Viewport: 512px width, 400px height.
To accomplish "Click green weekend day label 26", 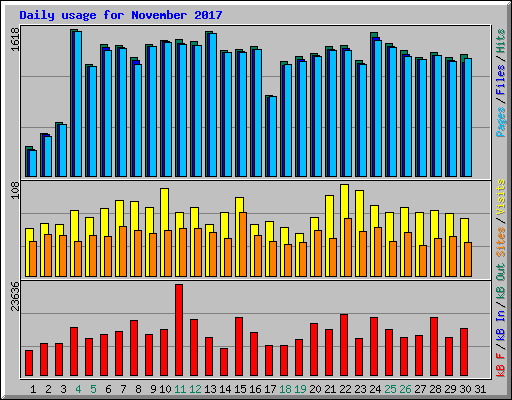I will pos(405,389).
